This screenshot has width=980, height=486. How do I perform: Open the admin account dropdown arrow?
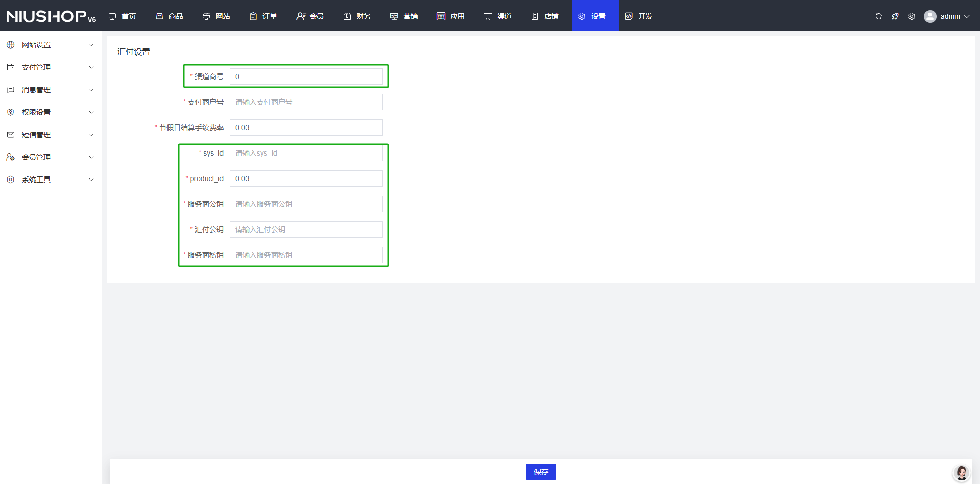click(x=967, y=16)
